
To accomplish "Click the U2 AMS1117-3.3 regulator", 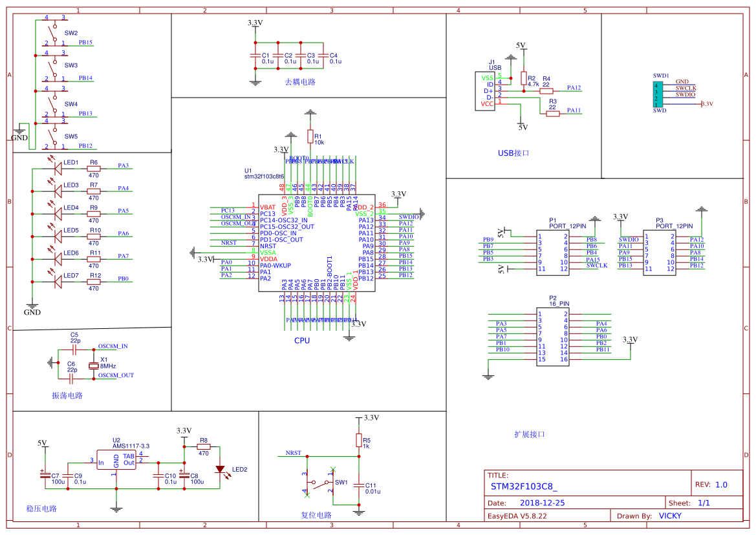I will coord(116,460).
